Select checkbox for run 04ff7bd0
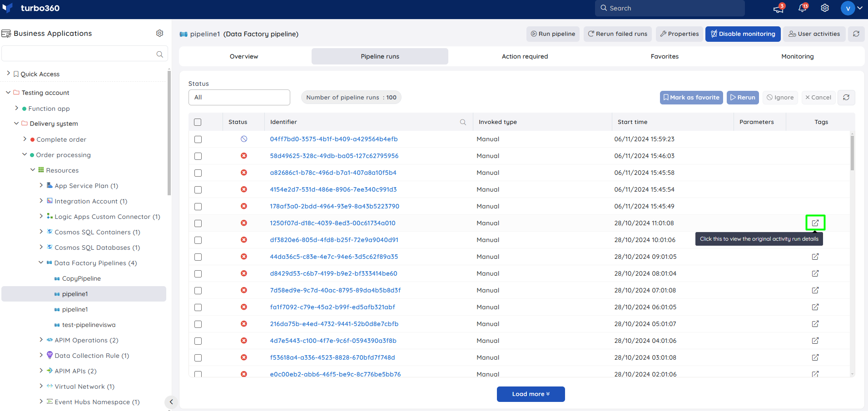The image size is (868, 411). [x=198, y=139]
